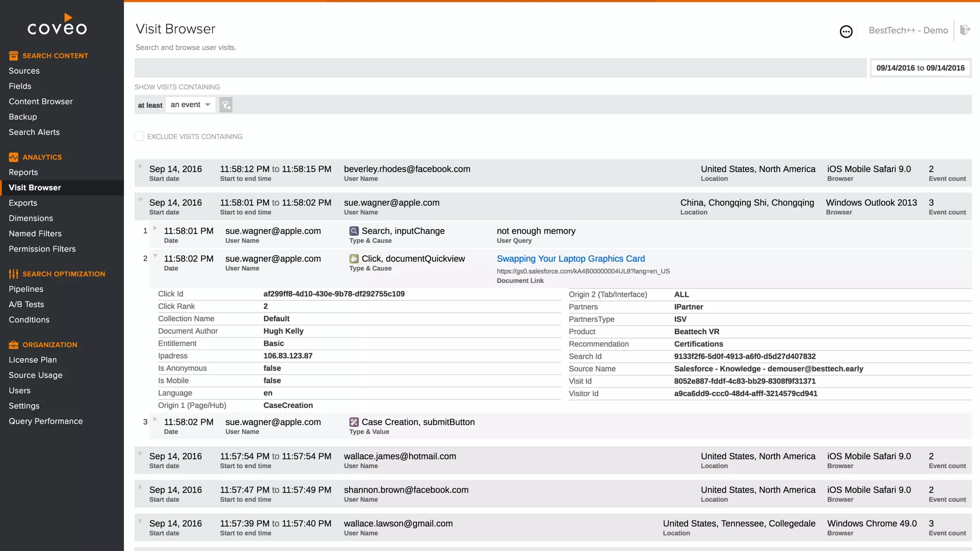
Task: Open the 09/14/2016 date range picker
Action: tap(920, 68)
